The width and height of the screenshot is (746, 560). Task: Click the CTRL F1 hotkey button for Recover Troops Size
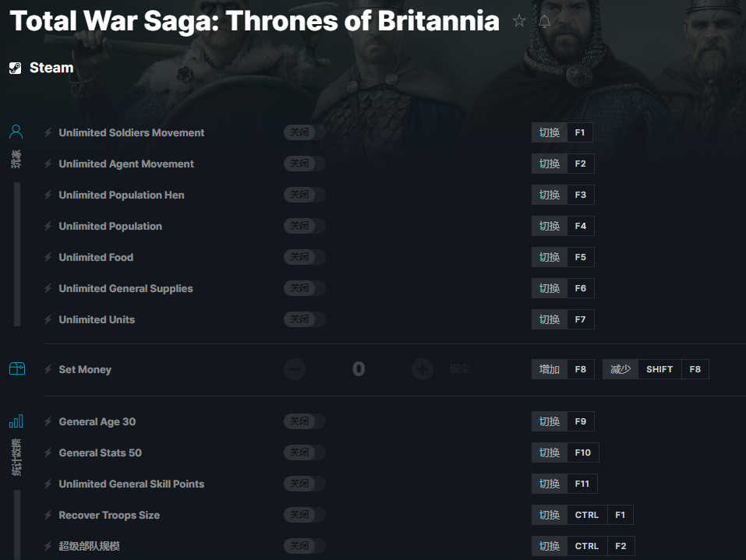pyautogui.click(x=582, y=515)
